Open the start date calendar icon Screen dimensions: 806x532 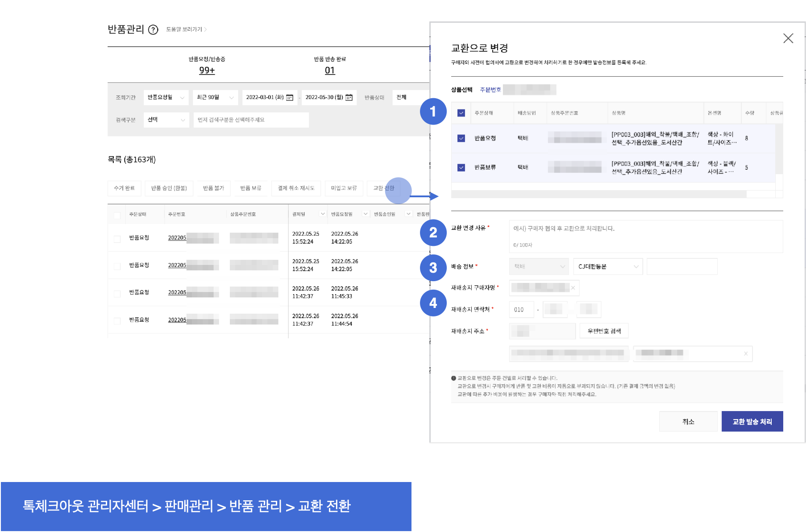290,97
